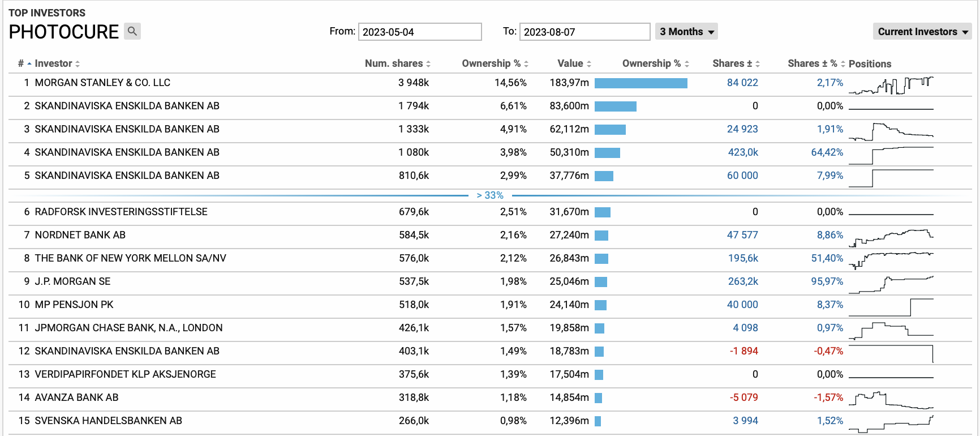Select Skandinaviska Enskilda Banken row with 403,1k

[490, 353]
